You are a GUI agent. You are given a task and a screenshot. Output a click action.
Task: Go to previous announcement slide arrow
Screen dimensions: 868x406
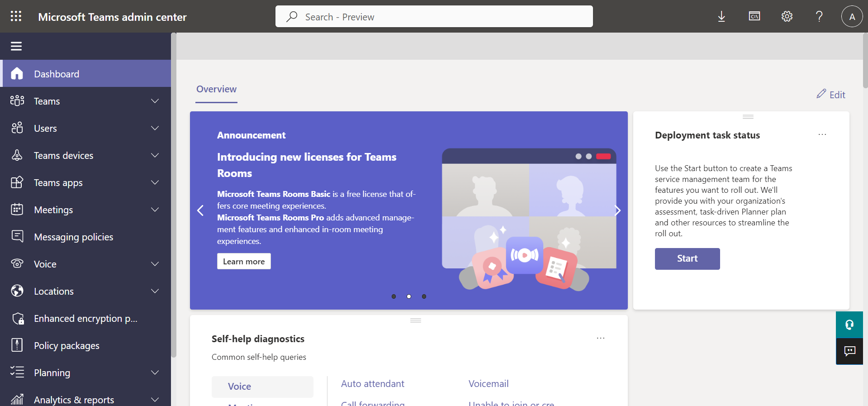click(200, 210)
